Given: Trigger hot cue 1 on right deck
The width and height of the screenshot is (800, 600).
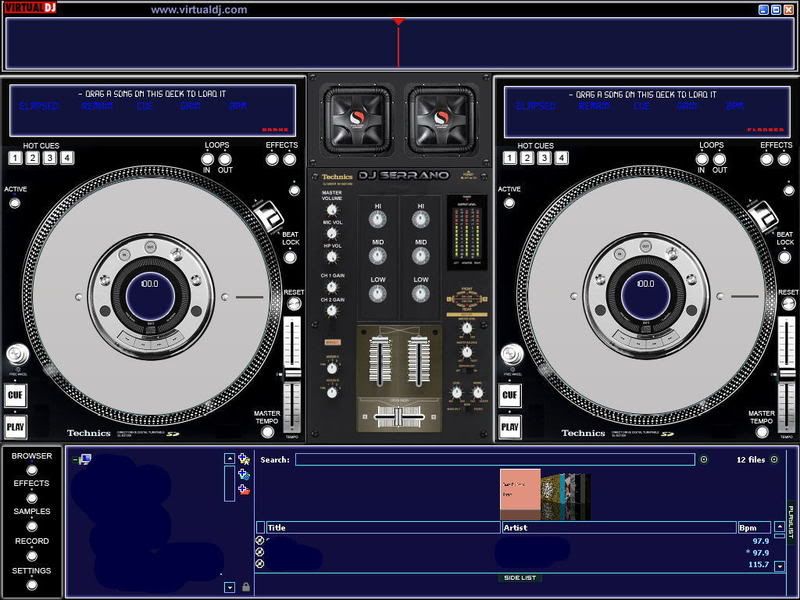Looking at the screenshot, I should (x=511, y=158).
